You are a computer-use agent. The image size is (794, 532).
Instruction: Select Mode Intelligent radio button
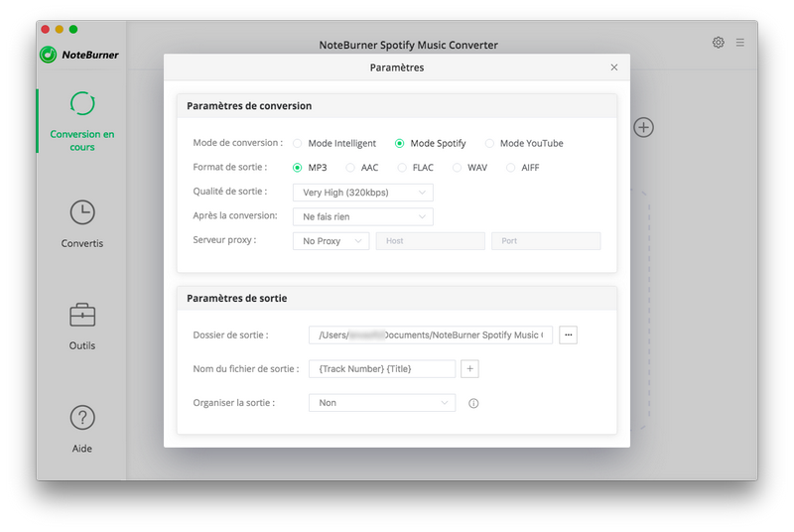click(x=297, y=143)
